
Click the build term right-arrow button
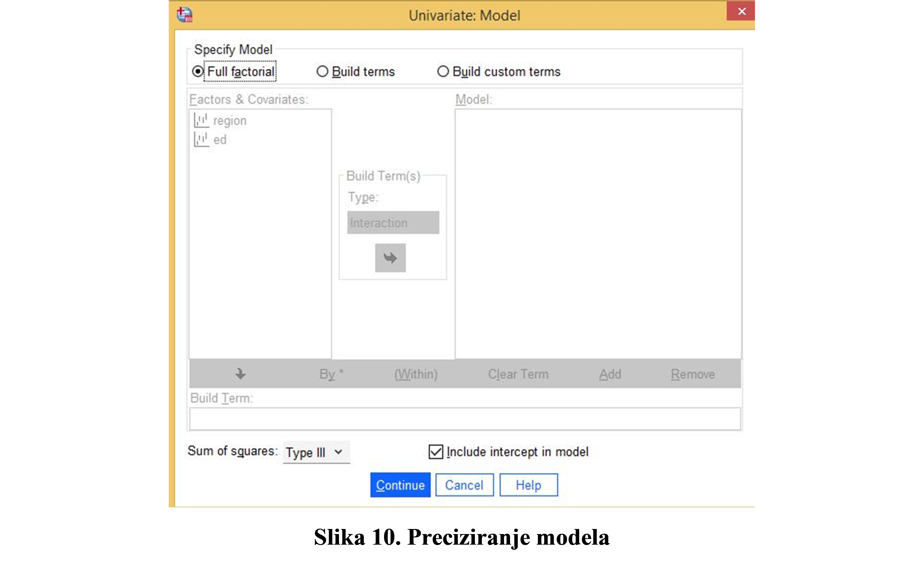[x=390, y=258]
